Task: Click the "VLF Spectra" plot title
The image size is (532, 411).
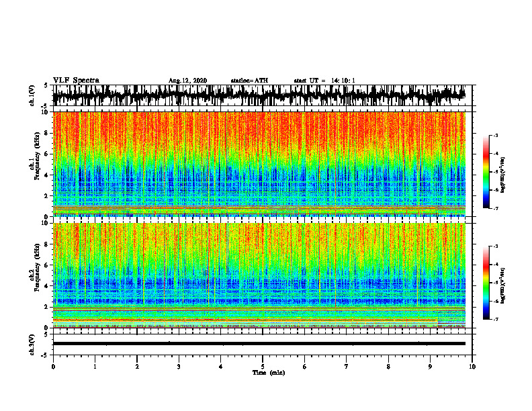Action: pyautogui.click(x=76, y=81)
